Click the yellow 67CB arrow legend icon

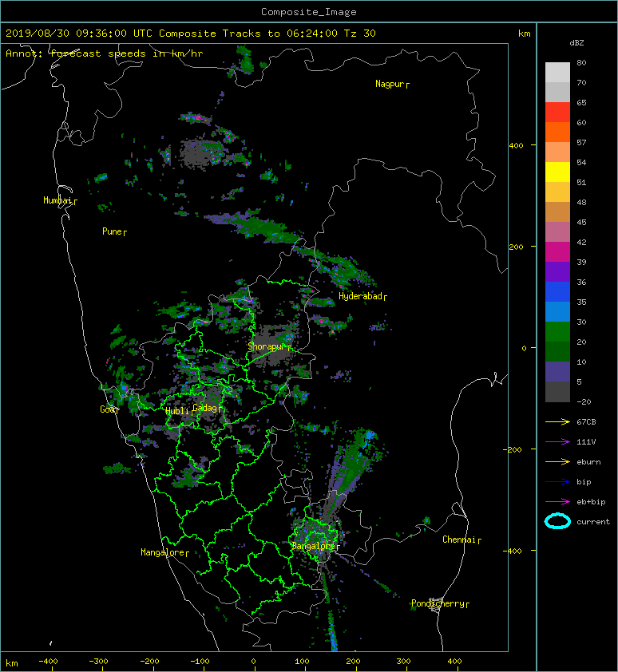coord(557,422)
